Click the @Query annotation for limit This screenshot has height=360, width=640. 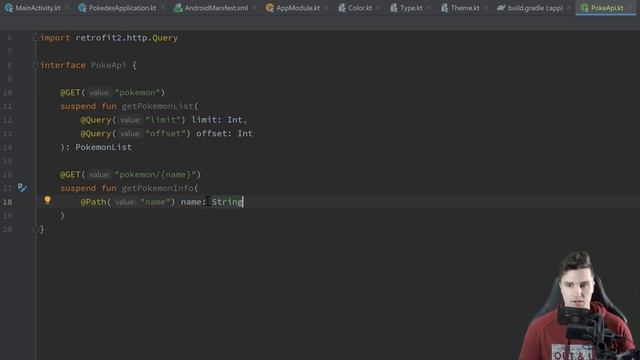(96, 120)
